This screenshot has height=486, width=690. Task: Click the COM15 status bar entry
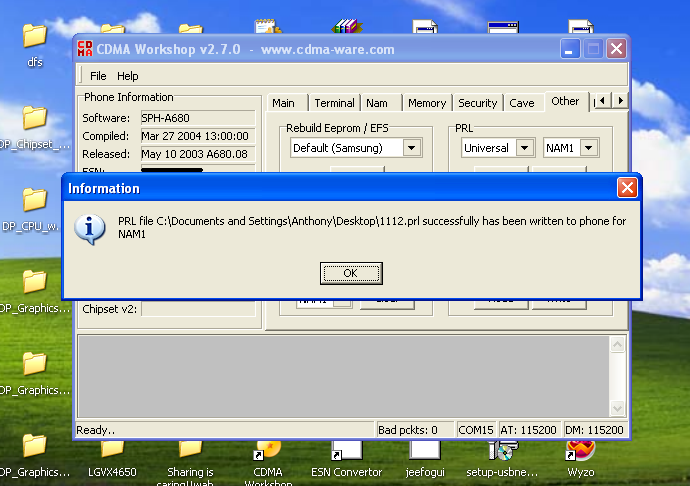point(475,430)
